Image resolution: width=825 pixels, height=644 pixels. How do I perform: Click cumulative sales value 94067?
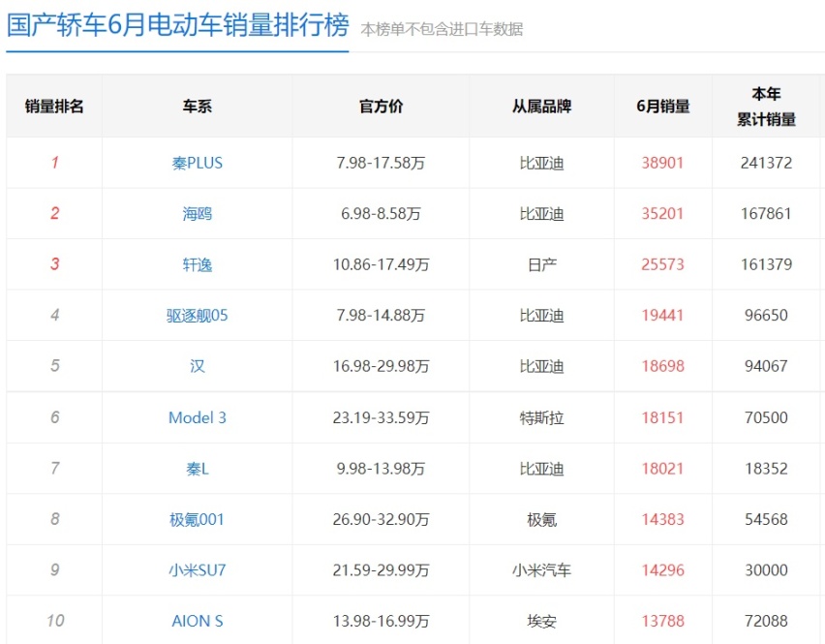pos(766,366)
